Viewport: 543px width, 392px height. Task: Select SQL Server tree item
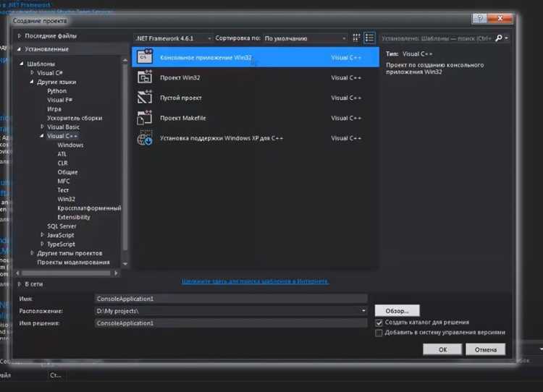[x=62, y=226]
